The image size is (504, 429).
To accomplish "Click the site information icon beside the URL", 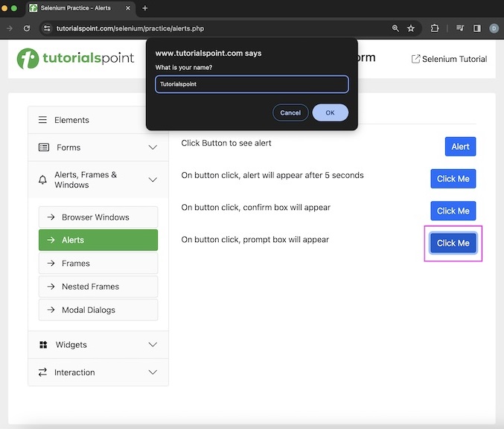I will click(47, 28).
